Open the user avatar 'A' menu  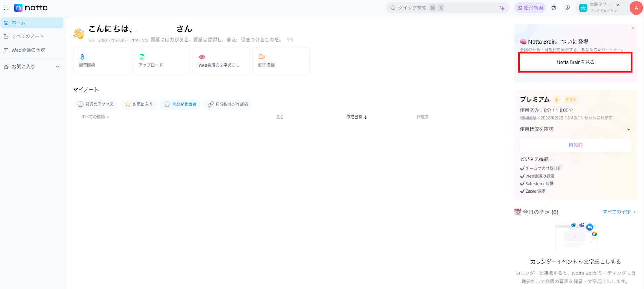coord(636,8)
